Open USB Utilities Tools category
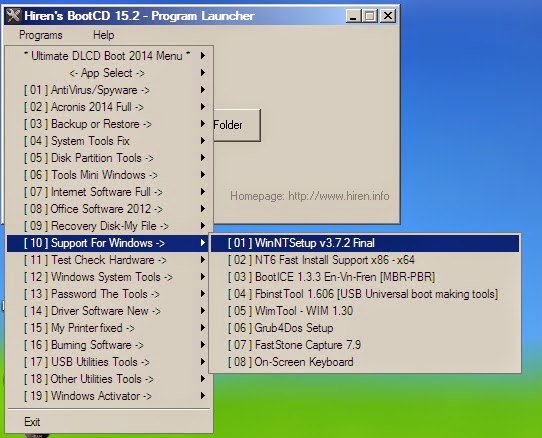The height and width of the screenshot is (438, 542). 108,362
